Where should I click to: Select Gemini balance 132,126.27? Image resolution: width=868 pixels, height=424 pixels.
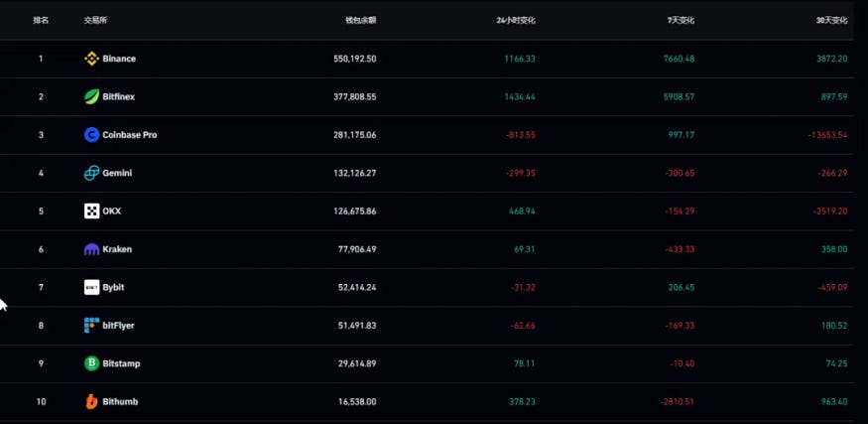(355, 173)
